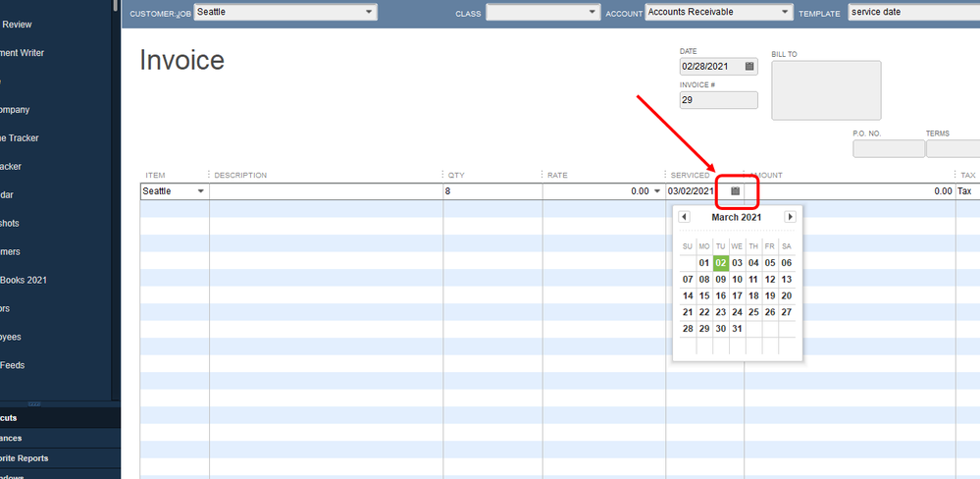Click the P.O. No. field

889,149
